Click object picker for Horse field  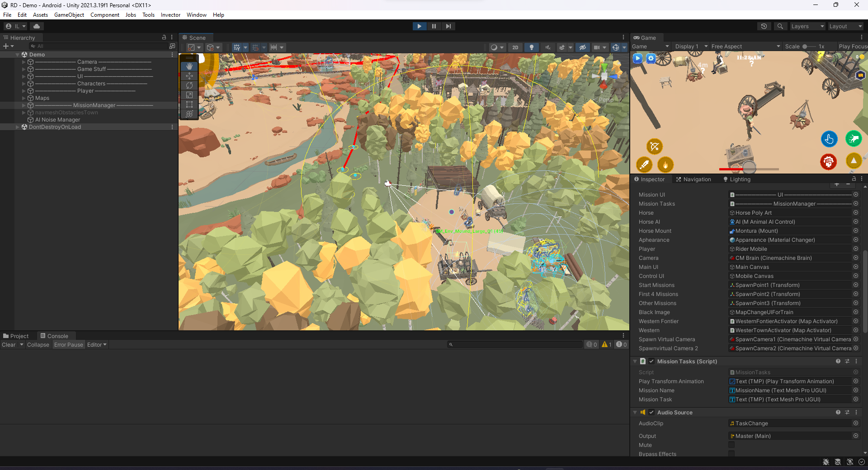(856, 213)
